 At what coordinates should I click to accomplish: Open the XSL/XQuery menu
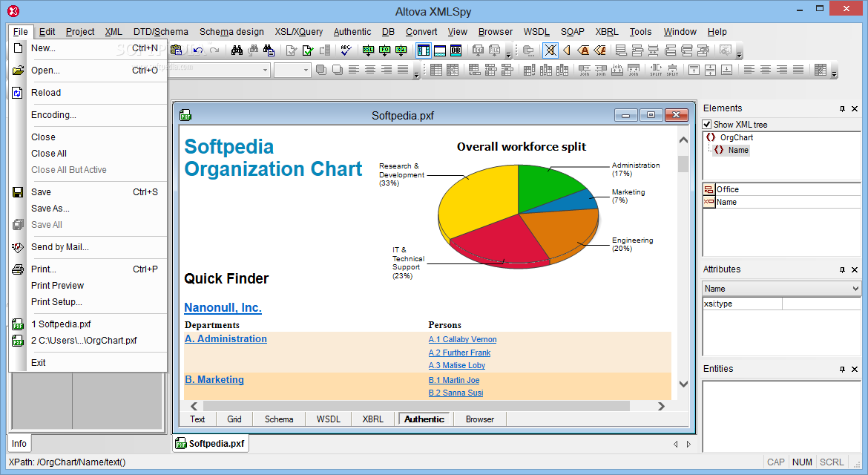[299, 32]
